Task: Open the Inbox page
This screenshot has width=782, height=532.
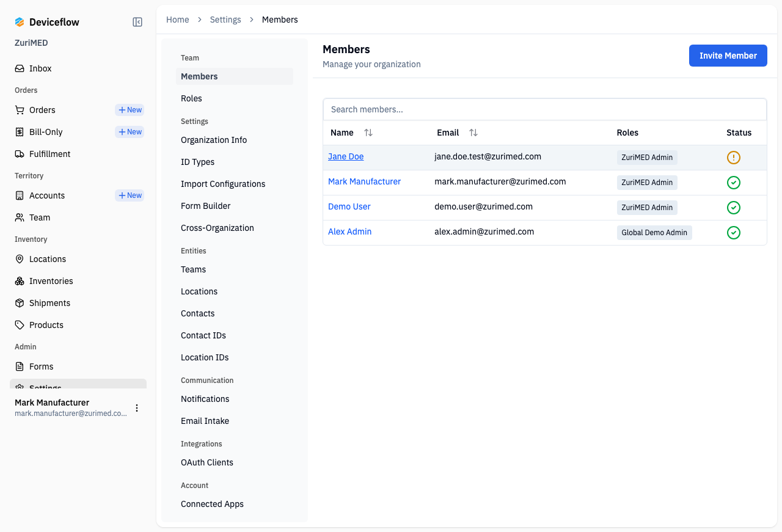Action: click(78, 68)
